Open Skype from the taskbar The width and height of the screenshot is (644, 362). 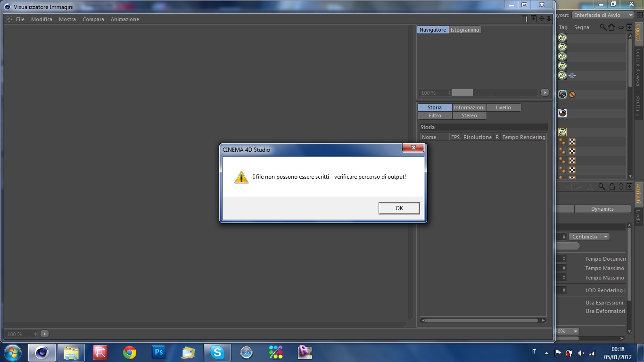coord(217,353)
